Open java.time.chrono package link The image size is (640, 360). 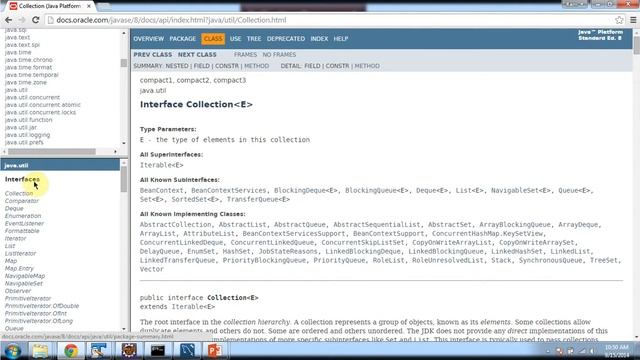tap(29, 60)
